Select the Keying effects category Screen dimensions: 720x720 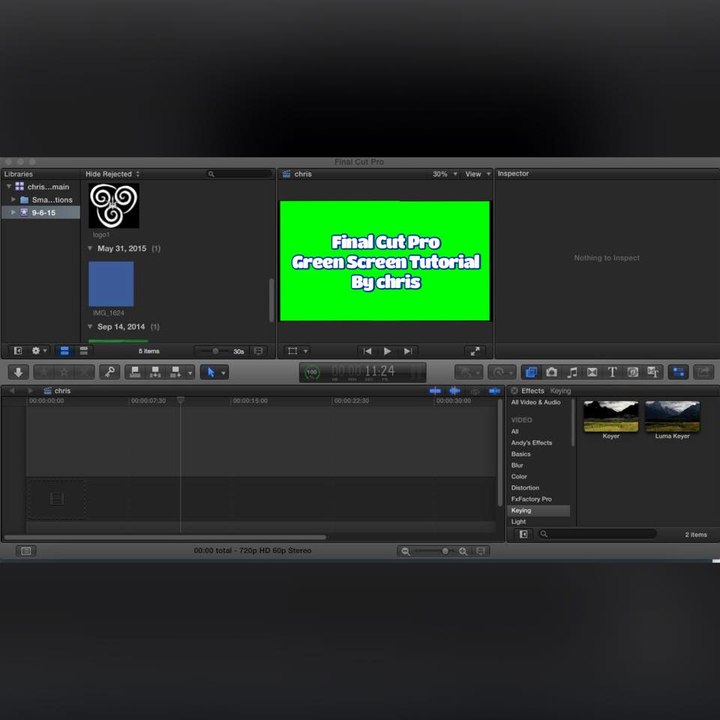[539, 511]
